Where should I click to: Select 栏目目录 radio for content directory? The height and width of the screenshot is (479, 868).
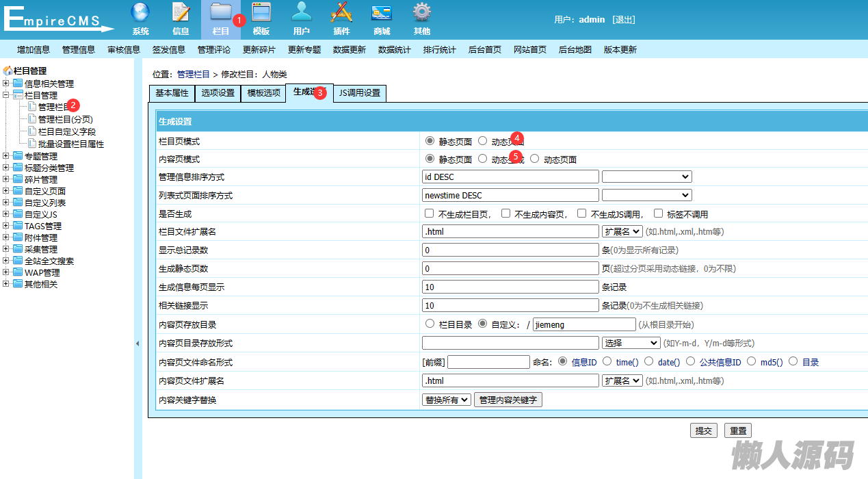(x=430, y=324)
